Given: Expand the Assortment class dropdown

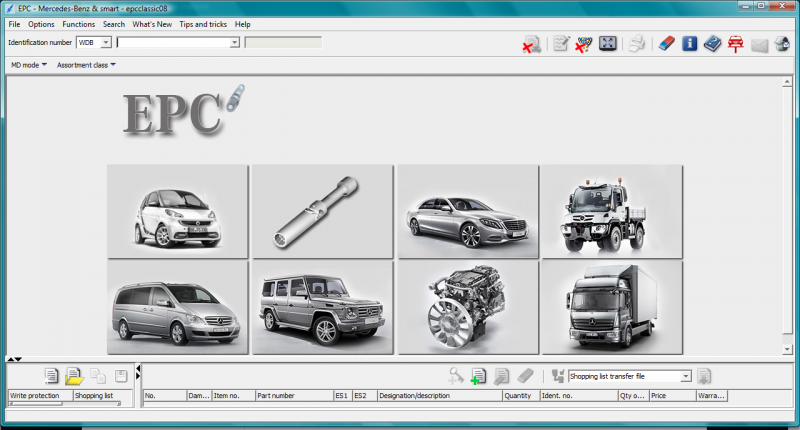Looking at the screenshot, I should tap(86, 65).
